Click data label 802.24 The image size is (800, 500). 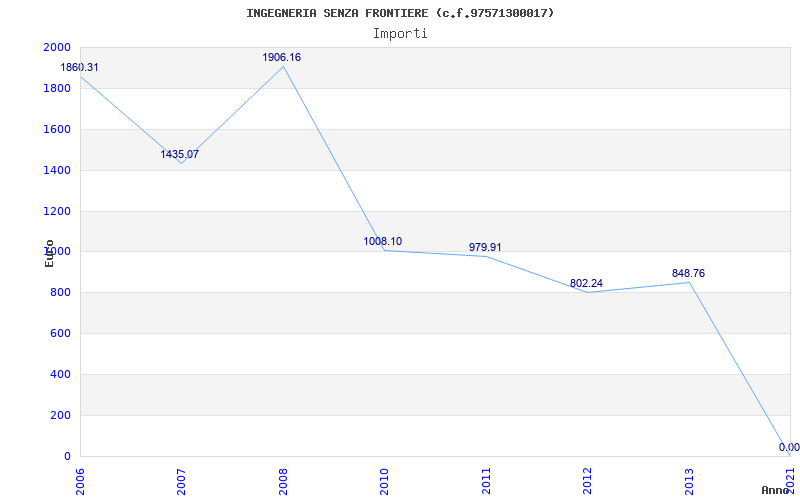pyautogui.click(x=587, y=283)
